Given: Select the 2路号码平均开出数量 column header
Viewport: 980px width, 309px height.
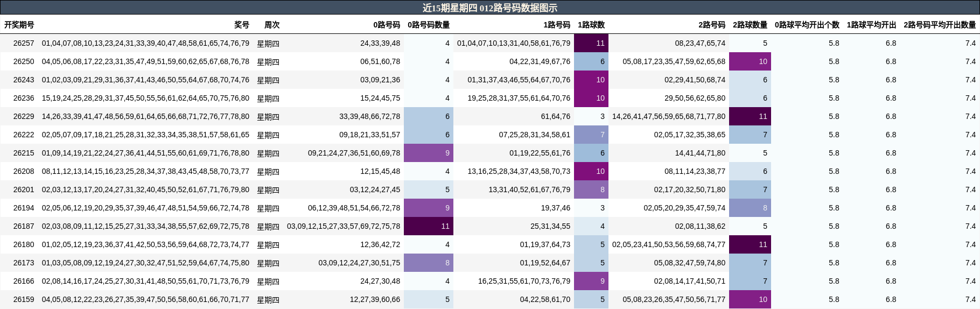Looking at the screenshot, I should pos(940,25).
